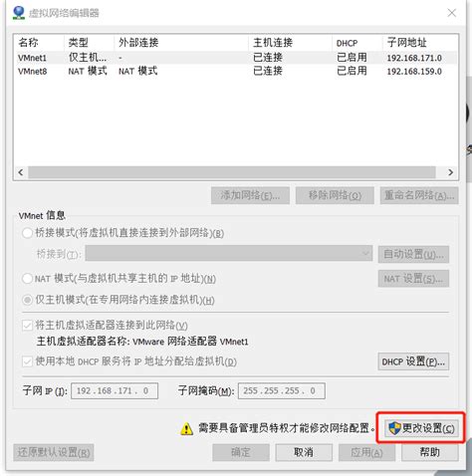
Task: Click the yellow warning triangle icon
Action: [187, 428]
